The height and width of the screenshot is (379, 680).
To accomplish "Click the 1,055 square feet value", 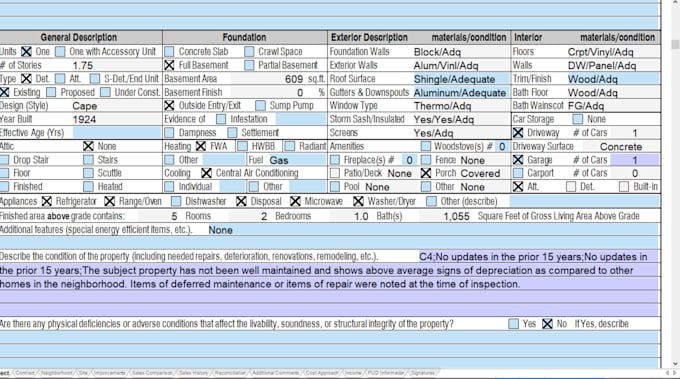I will pos(456,216).
